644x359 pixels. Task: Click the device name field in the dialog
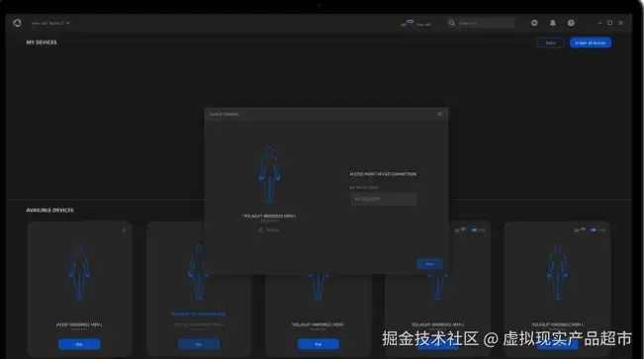[x=384, y=199]
